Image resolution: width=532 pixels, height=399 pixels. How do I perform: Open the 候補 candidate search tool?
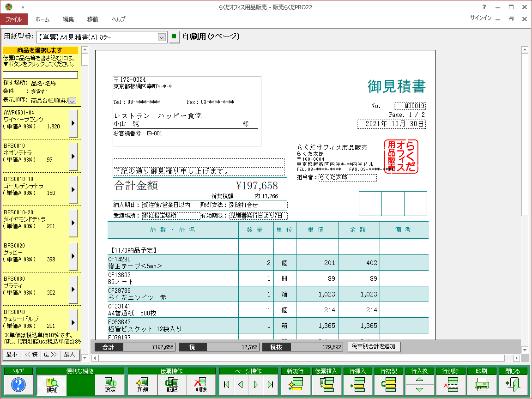tap(52, 384)
